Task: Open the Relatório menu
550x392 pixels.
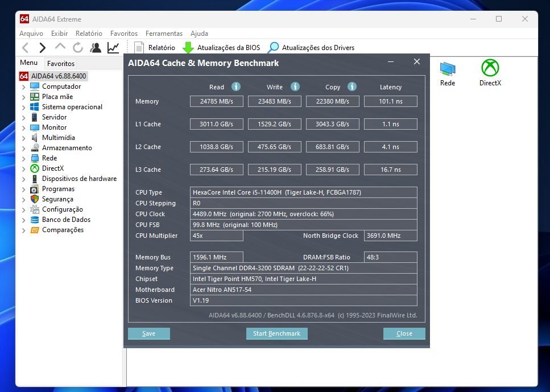Action: click(x=89, y=34)
